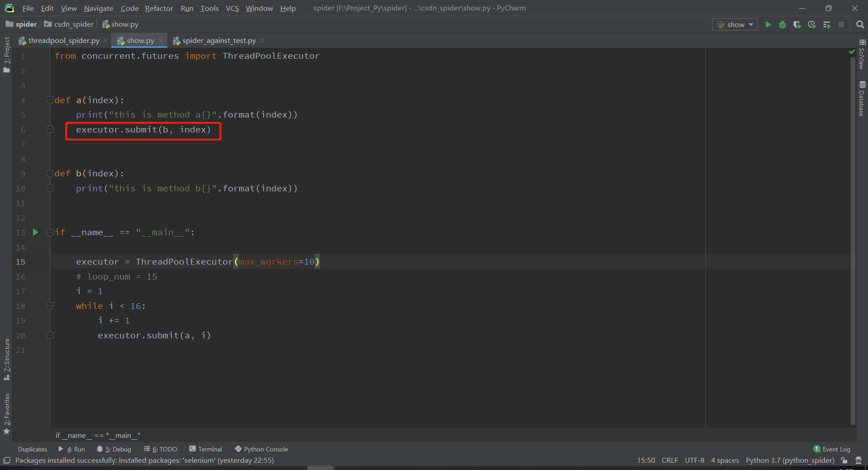Screen dimensions: 868x470
Task: Click the spider breadcrumb in navigation bar
Action: pos(21,24)
